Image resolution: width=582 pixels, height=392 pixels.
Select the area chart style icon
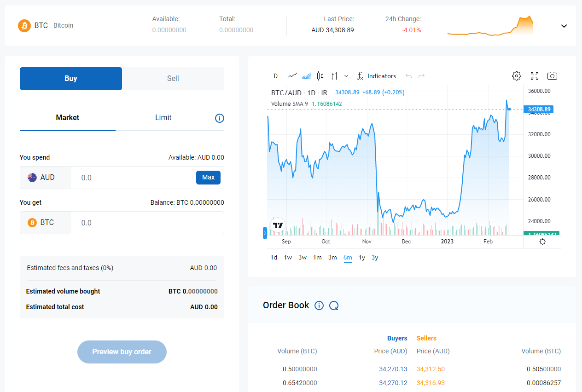tap(307, 76)
